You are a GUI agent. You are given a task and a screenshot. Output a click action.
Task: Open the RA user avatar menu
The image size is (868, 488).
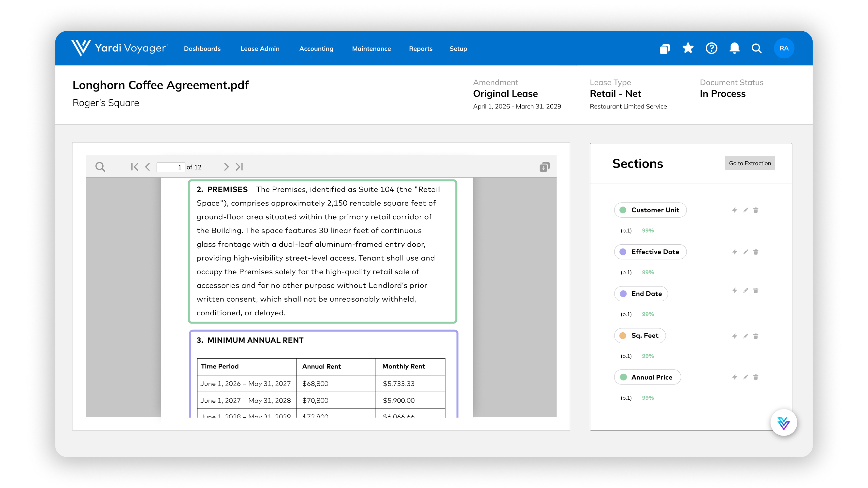[783, 49]
